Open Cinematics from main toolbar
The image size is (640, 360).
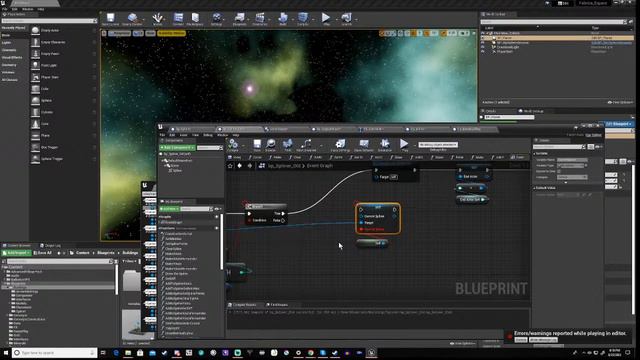[x=260, y=19]
